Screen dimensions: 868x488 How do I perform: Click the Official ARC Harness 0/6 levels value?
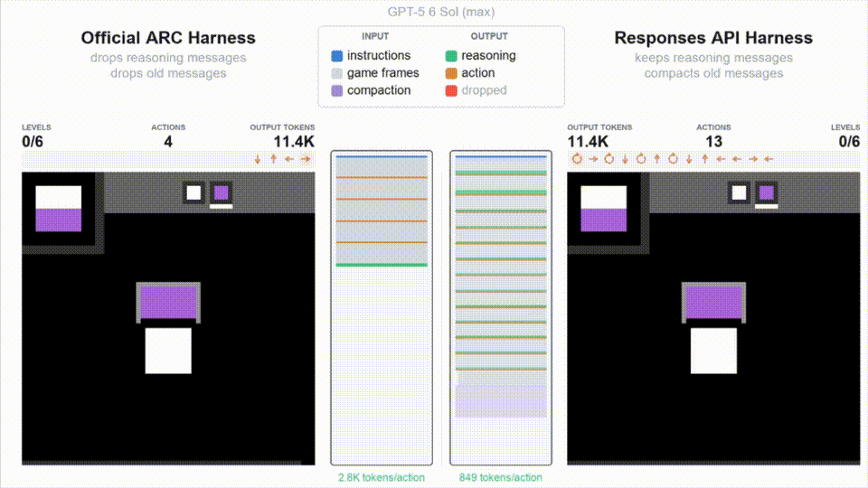33,142
